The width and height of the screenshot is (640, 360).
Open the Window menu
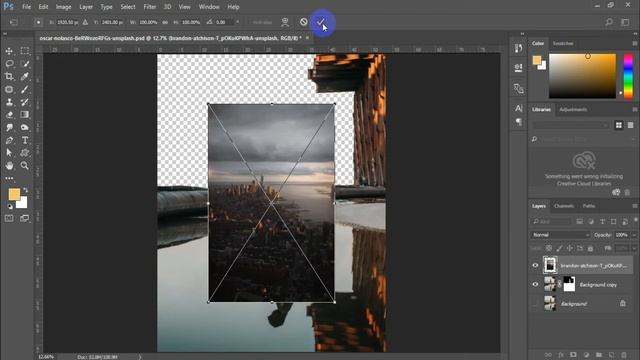[209, 7]
